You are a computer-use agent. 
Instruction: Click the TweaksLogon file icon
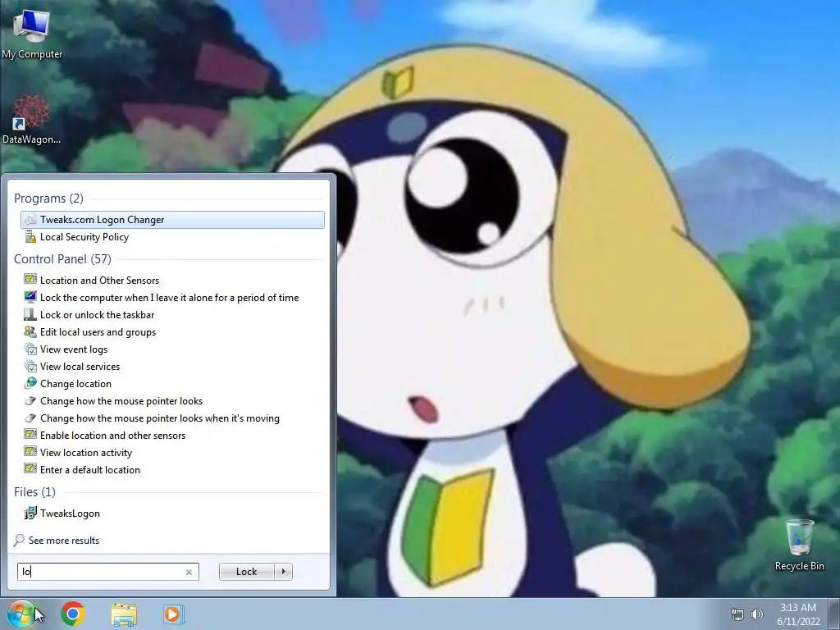click(x=30, y=513)
